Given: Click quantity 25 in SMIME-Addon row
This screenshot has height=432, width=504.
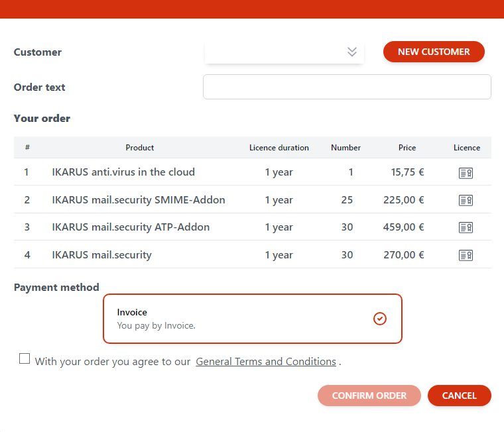Looking at the screenshot, I should point(347,200).
